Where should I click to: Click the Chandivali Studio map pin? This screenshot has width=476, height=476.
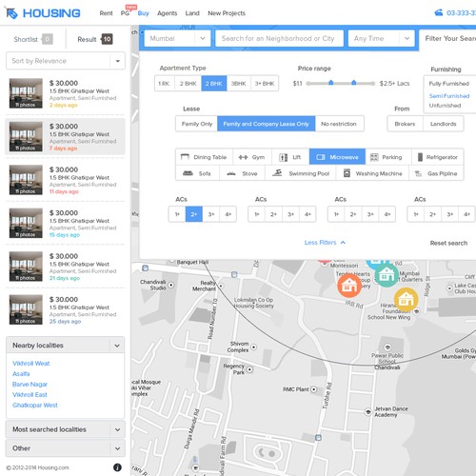click(x=171, y=285)
